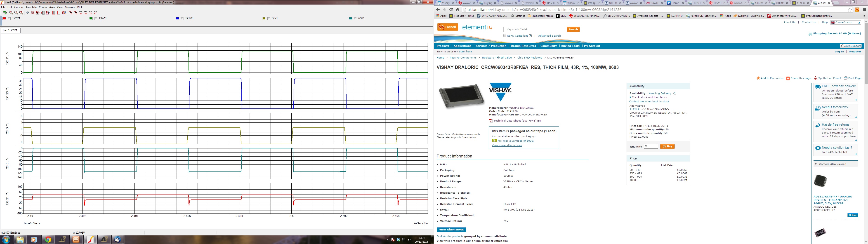Click the horizontal-fit magnifier zoom icon

16,13
